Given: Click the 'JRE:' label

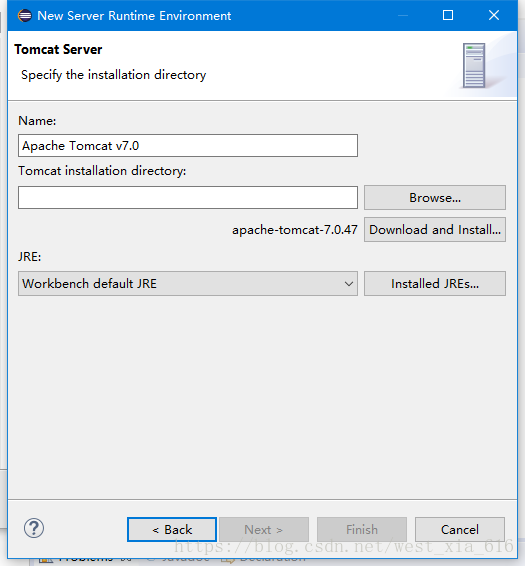Looking at the screenshot, I should [x=30, y=257].
